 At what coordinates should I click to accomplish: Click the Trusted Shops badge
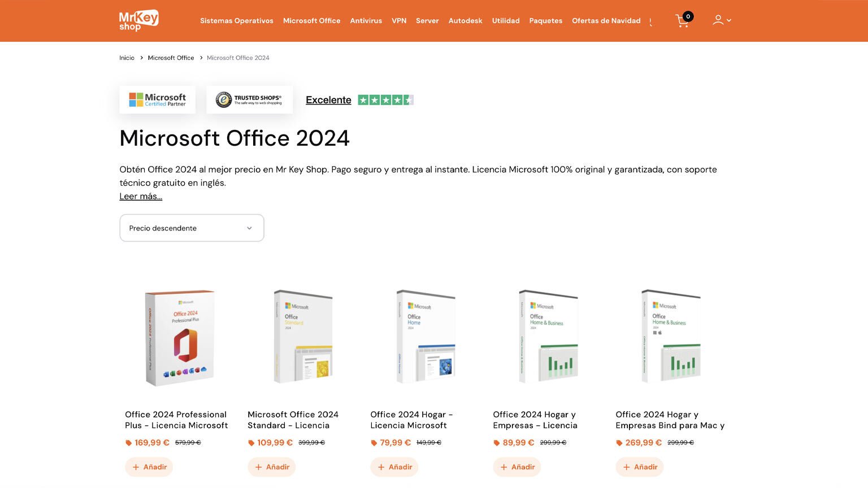(x=249, y=99)
